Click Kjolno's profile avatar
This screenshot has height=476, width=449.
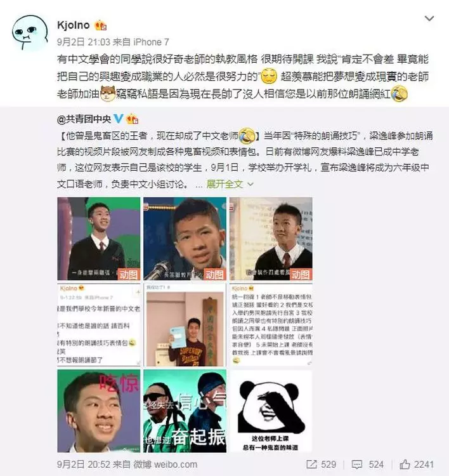[30, 32]
